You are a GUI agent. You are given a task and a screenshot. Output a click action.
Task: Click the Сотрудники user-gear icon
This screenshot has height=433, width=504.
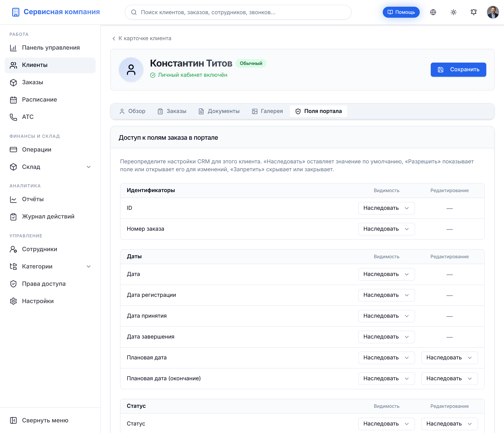[13, 249]
